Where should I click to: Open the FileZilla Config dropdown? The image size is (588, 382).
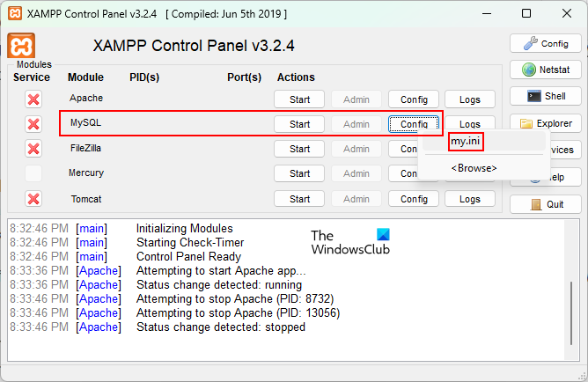coord(403,149)
